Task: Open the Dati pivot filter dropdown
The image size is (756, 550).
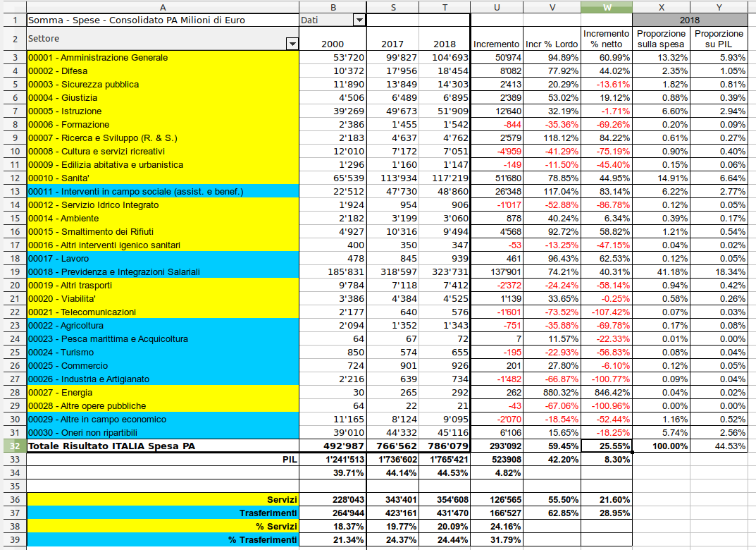Action: 359,20
